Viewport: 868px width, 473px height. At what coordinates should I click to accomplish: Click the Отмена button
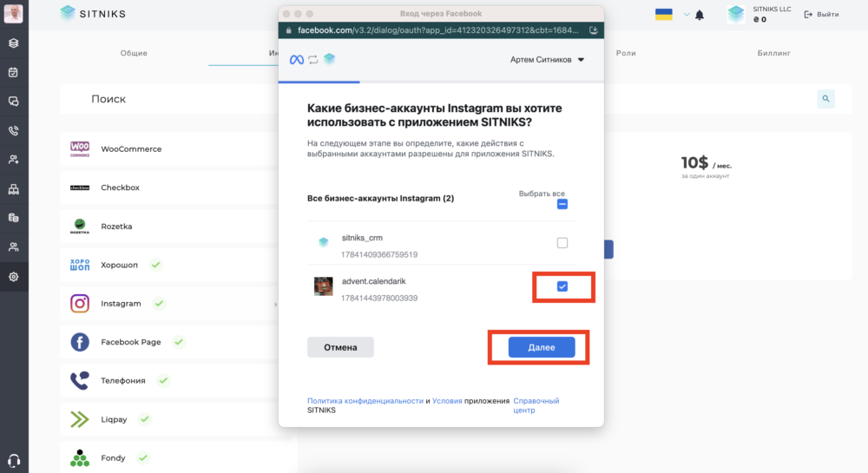click(x=340, y=347)
